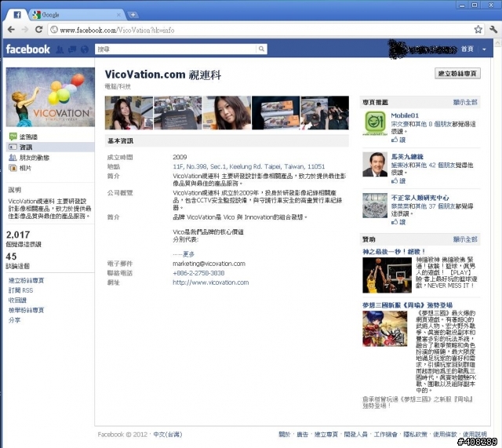The width and height of the screenshot is (502, 448).
Task: Open notifications globe icon
Action: click(85, 49)
